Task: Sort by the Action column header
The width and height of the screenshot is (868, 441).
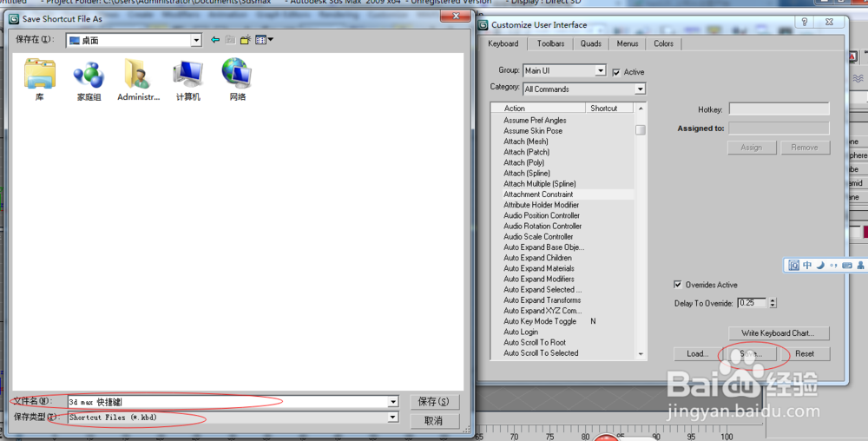Action: [x=538, y=109]
